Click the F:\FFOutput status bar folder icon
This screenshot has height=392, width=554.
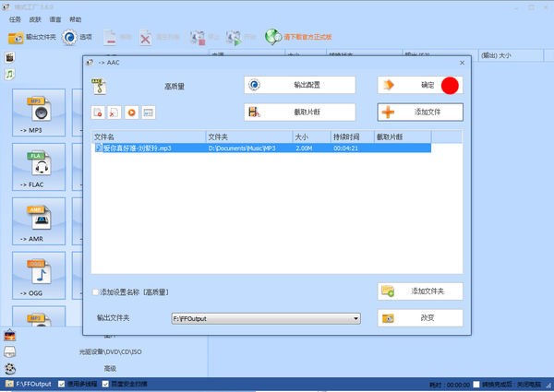9,384
